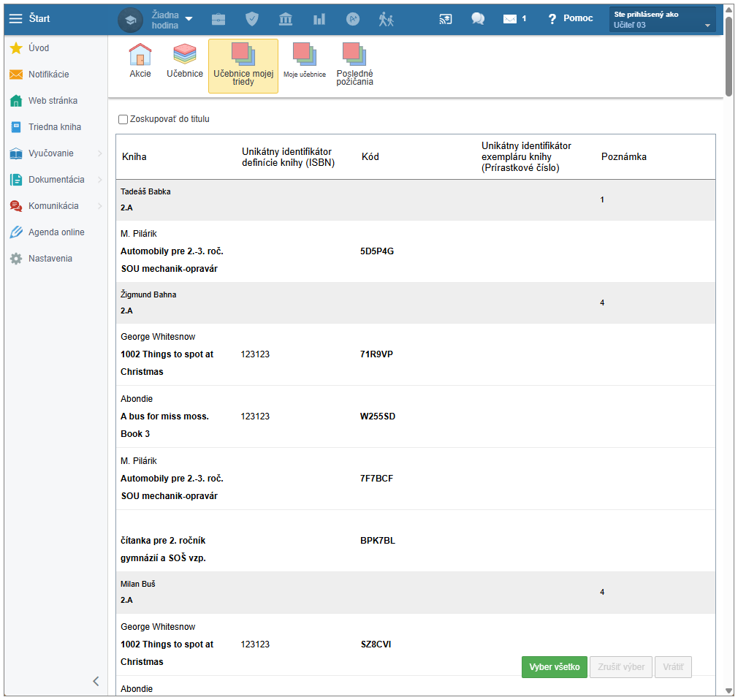Click the graduation cap lesson icon
Viewport: 738px width, 700px height.
click(130, 20)
